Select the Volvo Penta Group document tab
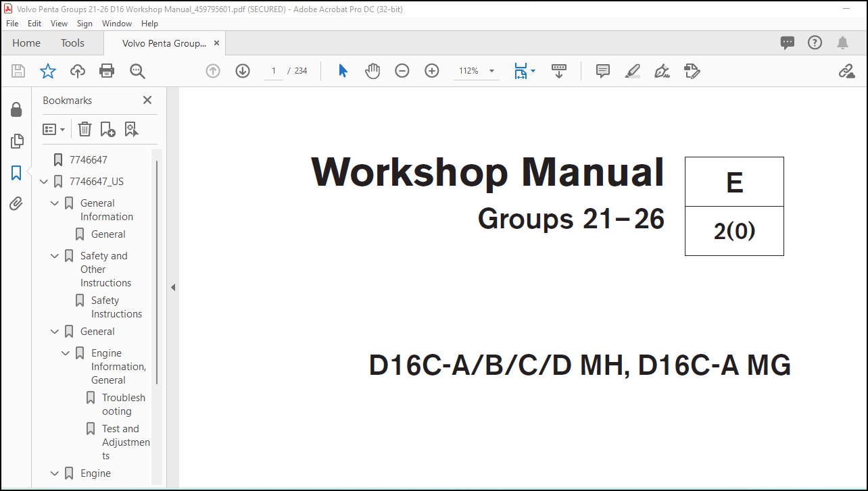Screen dimensions: 868x491 coord(164,43)
